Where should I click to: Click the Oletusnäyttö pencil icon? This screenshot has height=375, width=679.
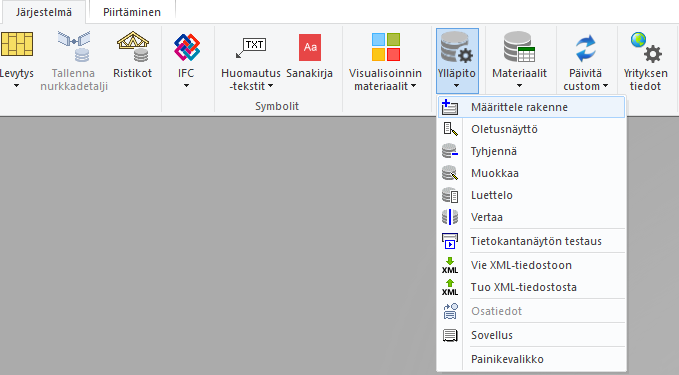[x=450, y=129]
